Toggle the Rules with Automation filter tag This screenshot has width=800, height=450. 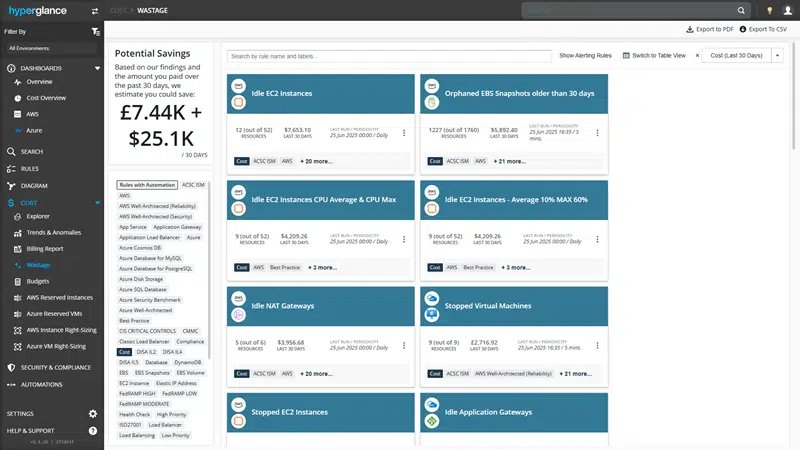147,185
